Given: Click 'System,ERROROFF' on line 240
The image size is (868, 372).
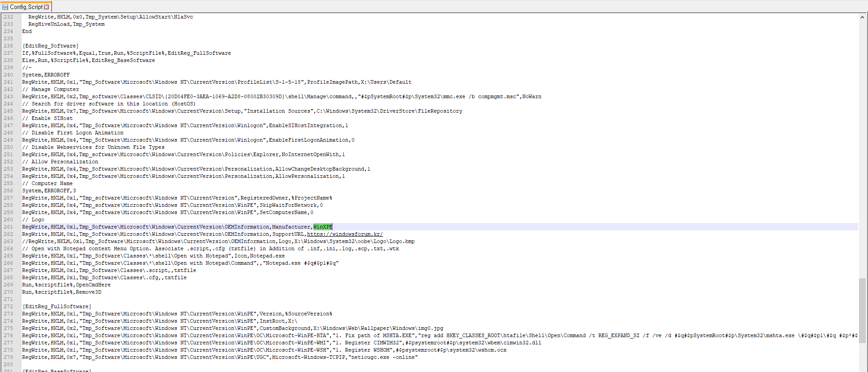Looking at the screenshot, I should [46, 75].
